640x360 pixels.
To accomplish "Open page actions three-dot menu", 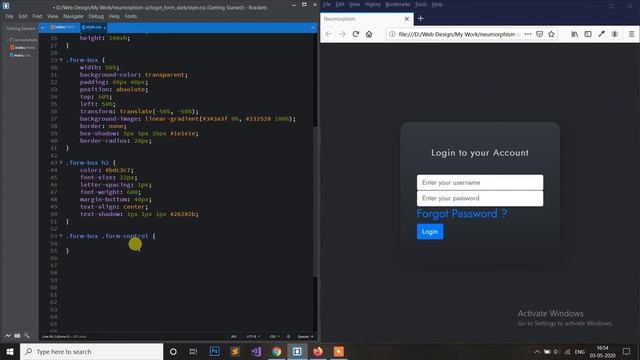I will pyautogui.click(x=528, y=34).
